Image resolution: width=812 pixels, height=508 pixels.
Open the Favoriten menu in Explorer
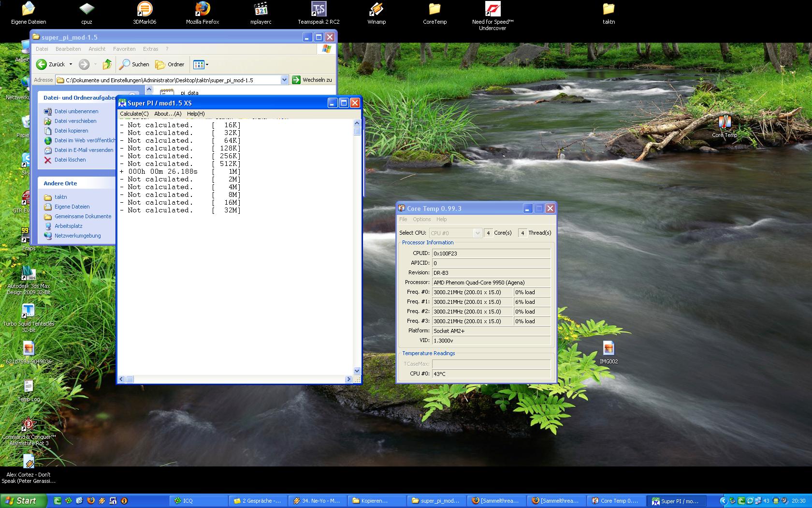[124, 49]
